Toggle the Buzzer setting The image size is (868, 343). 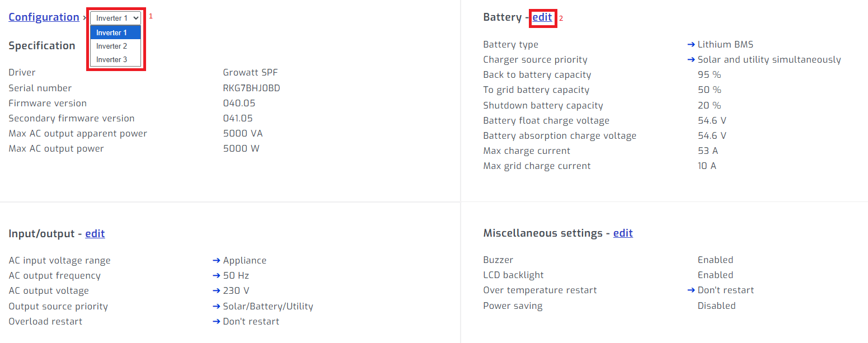pos(716,260)
